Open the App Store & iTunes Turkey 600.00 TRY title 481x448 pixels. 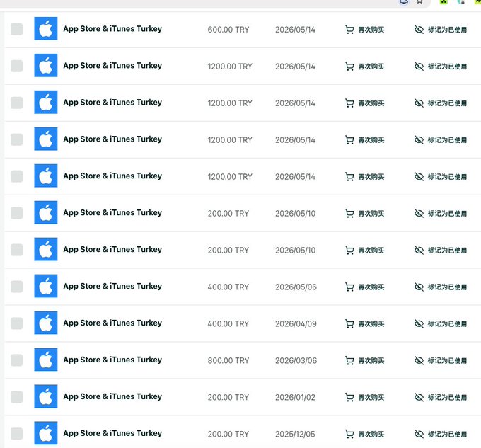pos(112,29)
